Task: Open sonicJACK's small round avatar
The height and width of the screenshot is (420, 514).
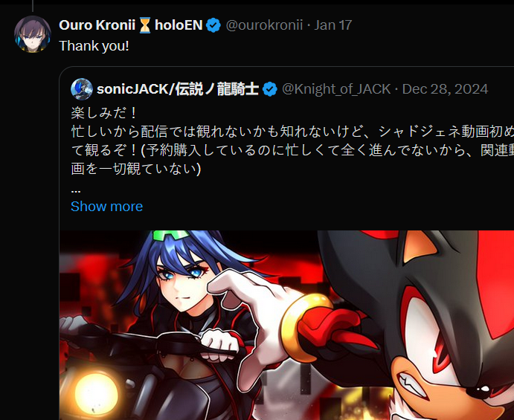Action: (82, 89)
